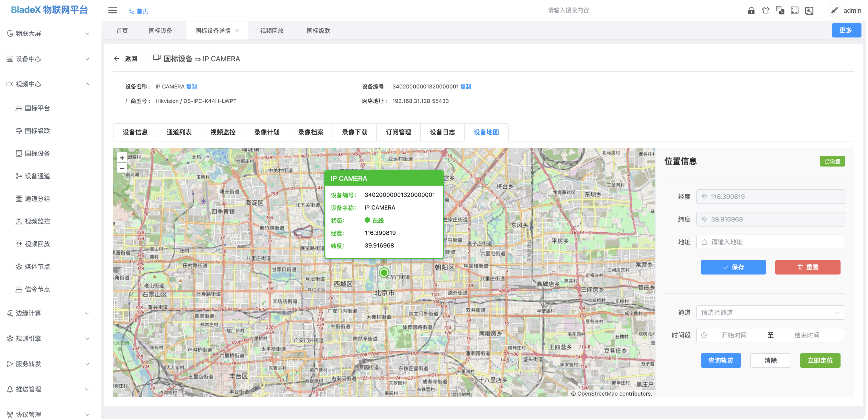Screen dimensions: 868x420
Task: Click the 保存 button
Action: (x=733, y=267)
